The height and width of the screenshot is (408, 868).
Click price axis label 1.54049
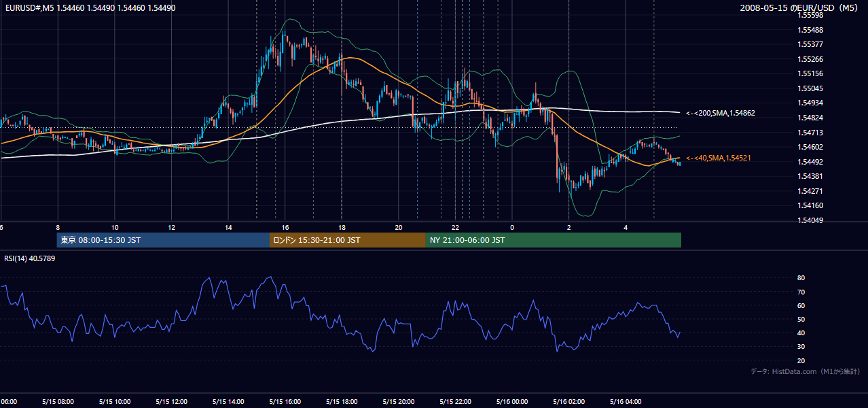811,220
